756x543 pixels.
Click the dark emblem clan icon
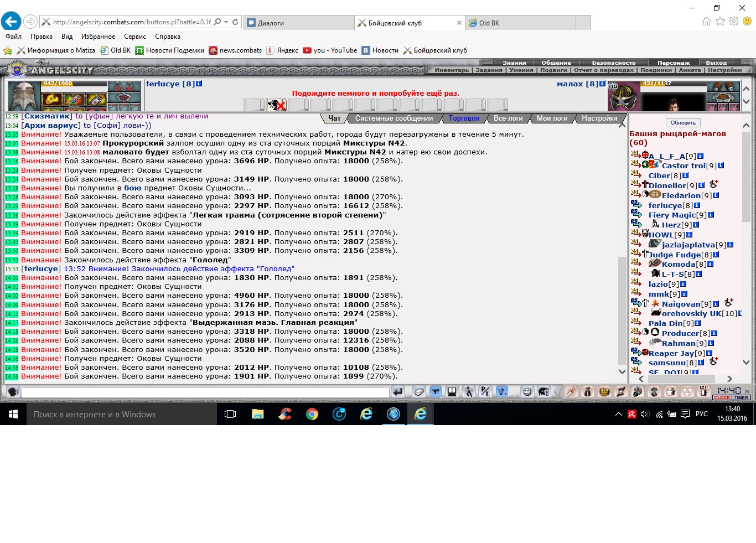[654, 392]
